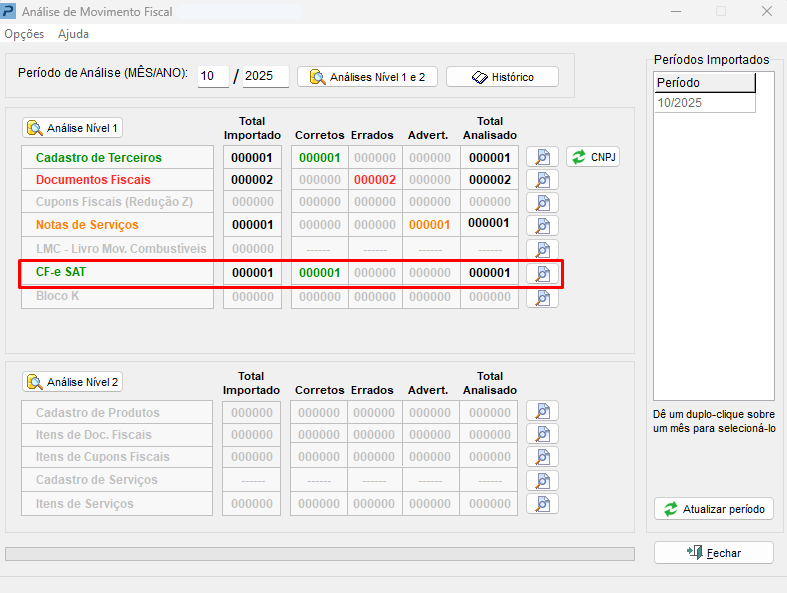Open the Opções menu

[24, 34]
